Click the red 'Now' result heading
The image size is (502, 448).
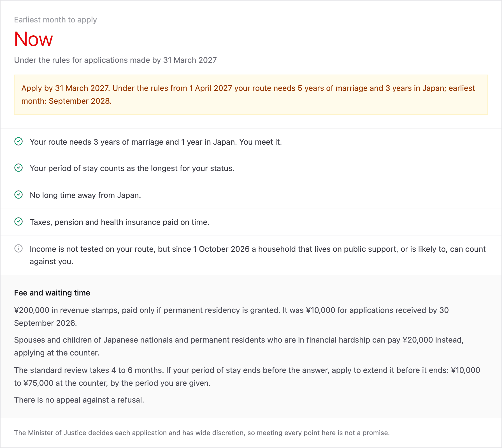[x=33, y=39]
